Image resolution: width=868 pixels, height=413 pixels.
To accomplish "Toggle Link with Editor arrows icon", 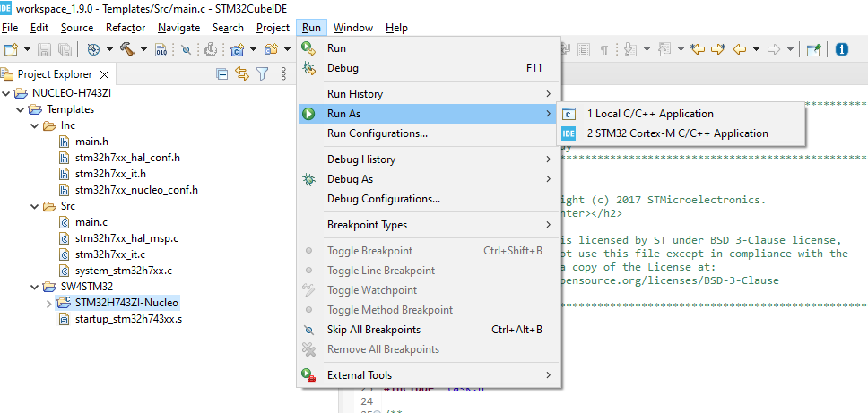I will pyautogui.click(x=242, y=74).
